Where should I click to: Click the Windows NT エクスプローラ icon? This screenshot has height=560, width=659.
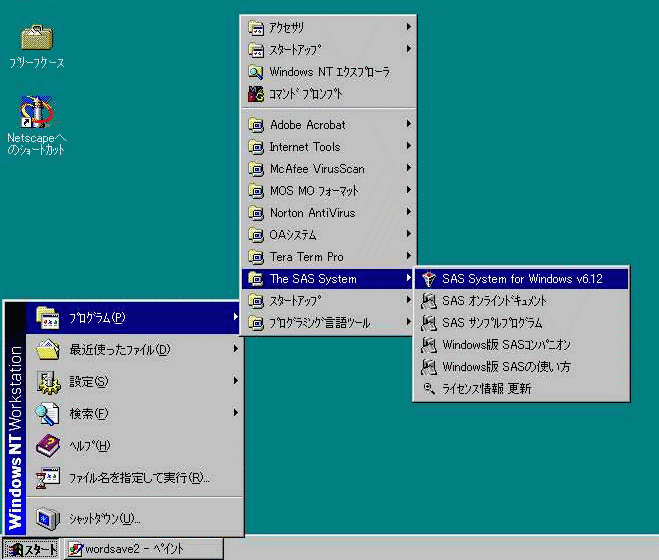(x=255, y=72)
